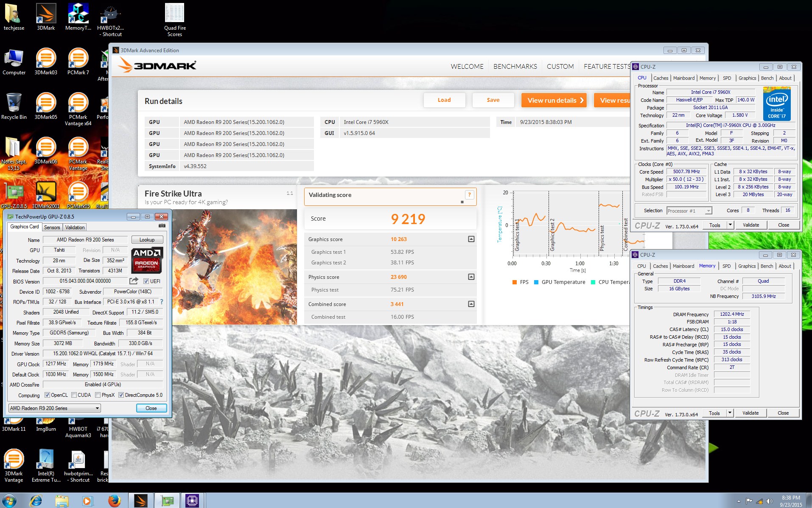Open Tools dropdown arrow in upper CPU-Z
Image resolution: width=812 pixels, height=508 pixels.
click(730, 225)
